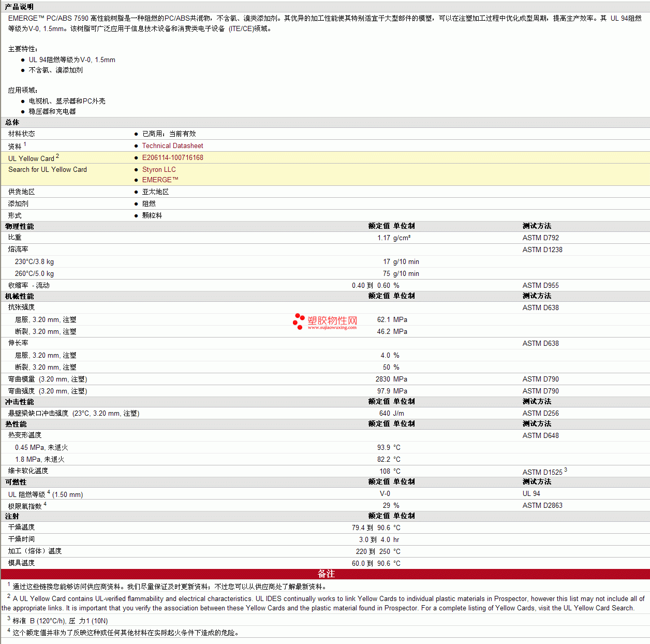
Task: Select the 亚太地区 value
Action: [x=155, y=192]
